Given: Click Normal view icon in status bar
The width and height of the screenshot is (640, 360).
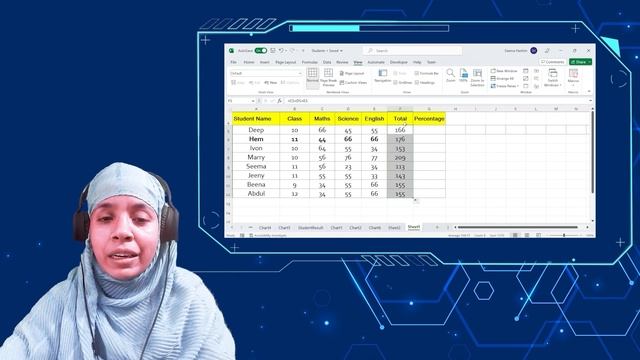Looking at the screenshot, I should tap(515, 236).
